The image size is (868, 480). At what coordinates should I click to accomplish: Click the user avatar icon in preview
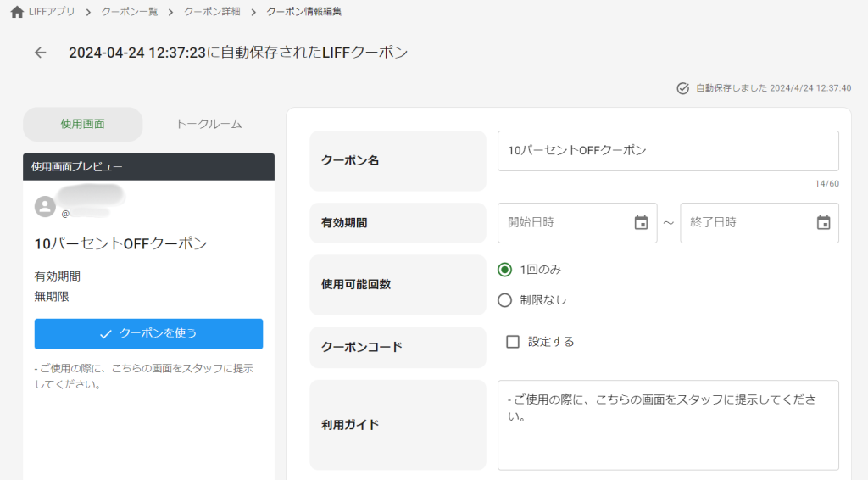click(46, 207)
